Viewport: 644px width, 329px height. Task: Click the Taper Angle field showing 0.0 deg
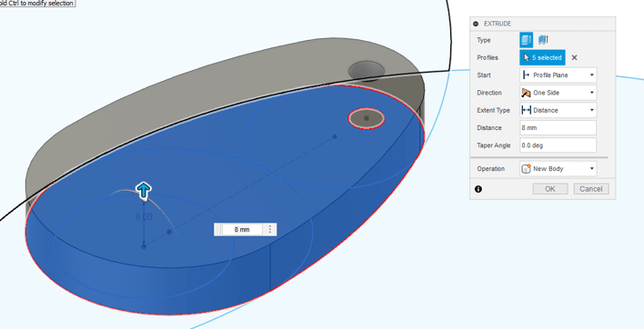tap(558, 145)
